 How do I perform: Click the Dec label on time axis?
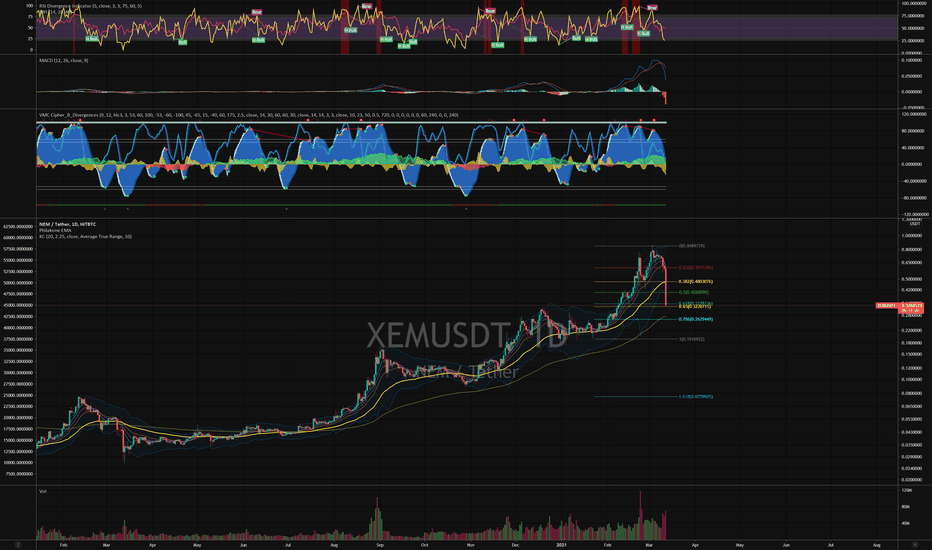click(515, 545)
